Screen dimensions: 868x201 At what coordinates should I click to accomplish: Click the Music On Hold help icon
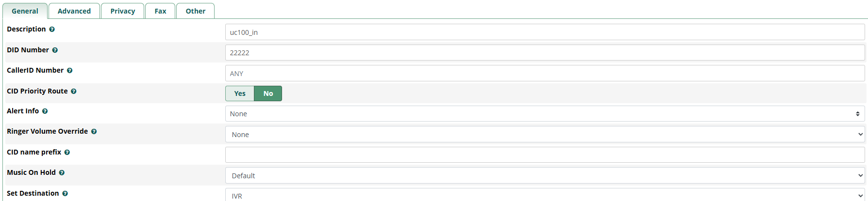pyautogui.click(x=62, y=173)
